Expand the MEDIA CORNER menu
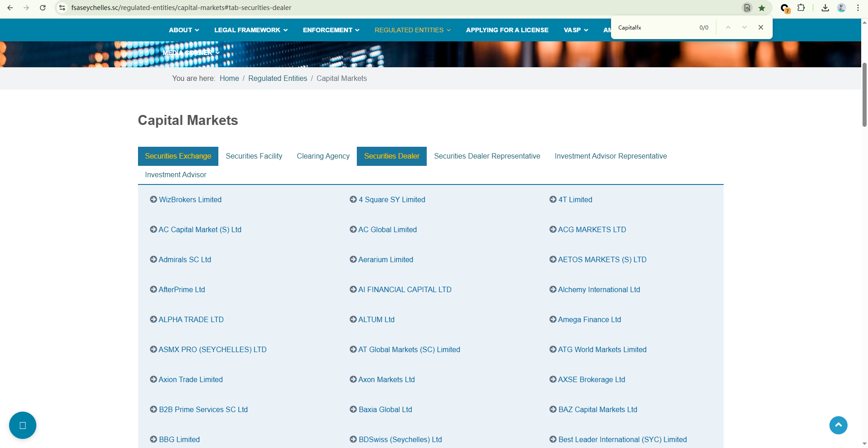The height and width of the screenshot is (448, 868). (191, 53)
